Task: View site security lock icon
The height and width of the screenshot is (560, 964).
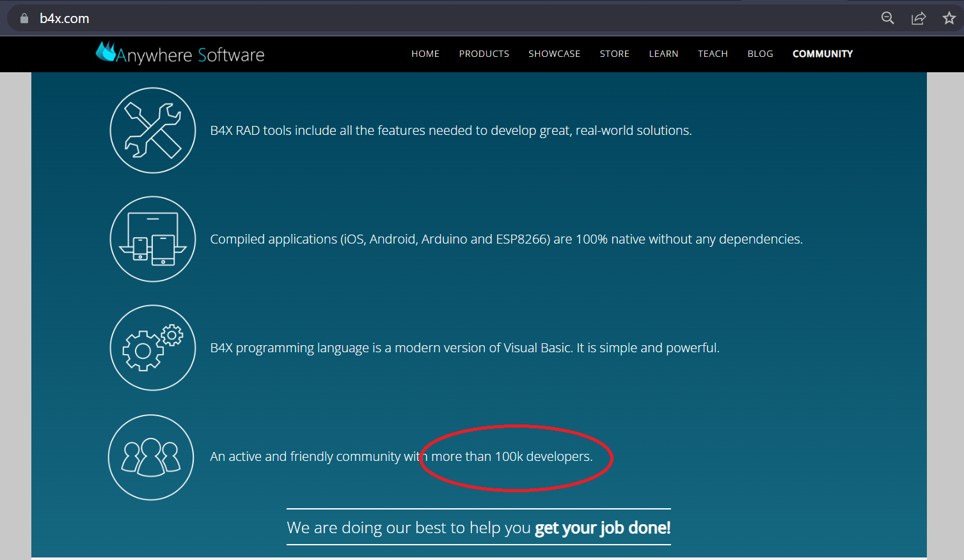Action: 24,18
